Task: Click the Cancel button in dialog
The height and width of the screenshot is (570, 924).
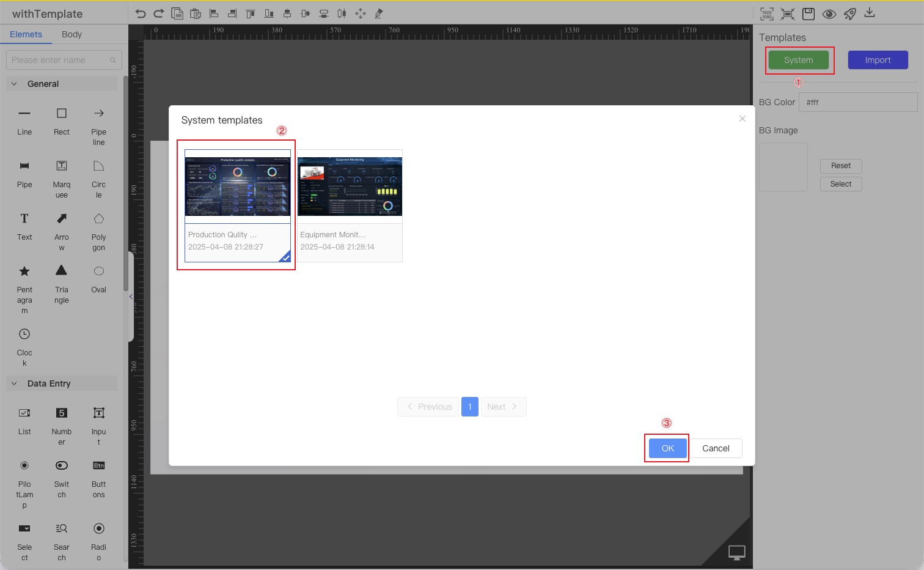Action: (716, 448)
